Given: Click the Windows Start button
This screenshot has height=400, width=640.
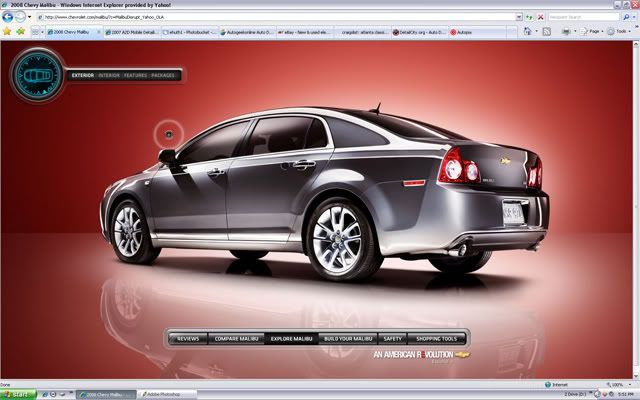Looking at the screenshot, I should (18, 395).
